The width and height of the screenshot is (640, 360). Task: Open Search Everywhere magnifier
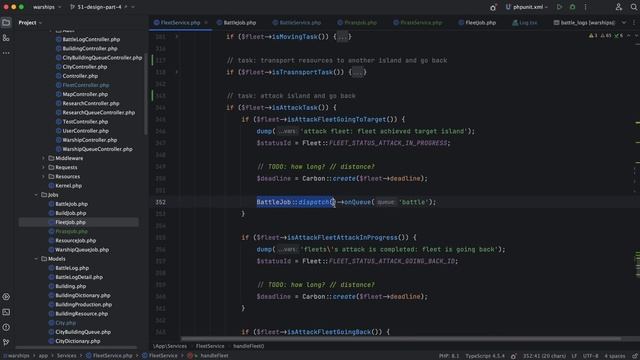633,7
